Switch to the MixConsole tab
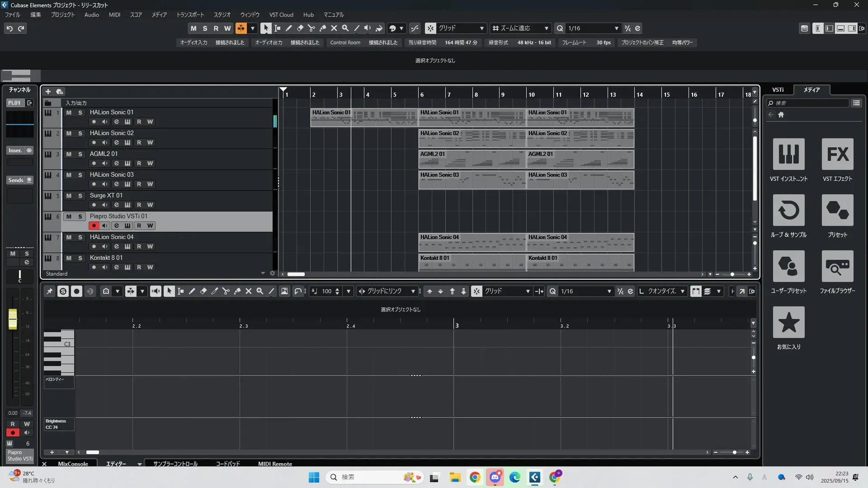Image resolution: width=868 pixels, height=488 pixels. coord(73,464)
